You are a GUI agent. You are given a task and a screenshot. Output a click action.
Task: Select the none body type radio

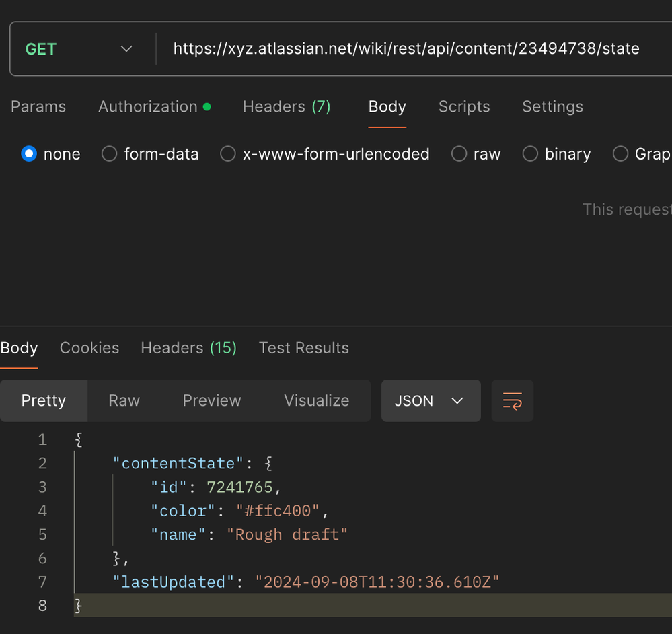tap(29, 153)
